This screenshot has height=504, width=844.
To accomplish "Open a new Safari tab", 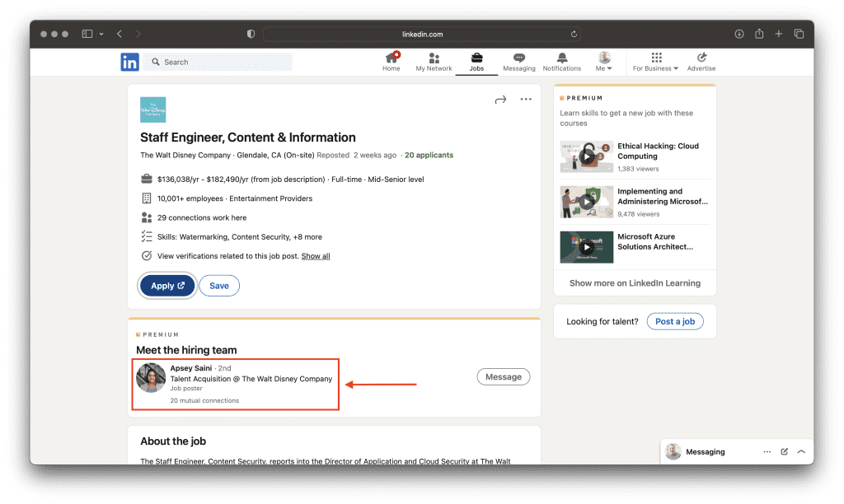I will (x=778, y=34).
